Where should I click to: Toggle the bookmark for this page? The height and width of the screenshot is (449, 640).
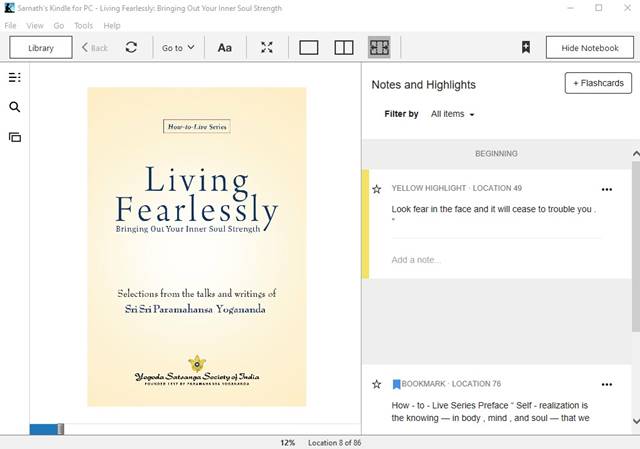pyautogui.click(x=526, y=47)
